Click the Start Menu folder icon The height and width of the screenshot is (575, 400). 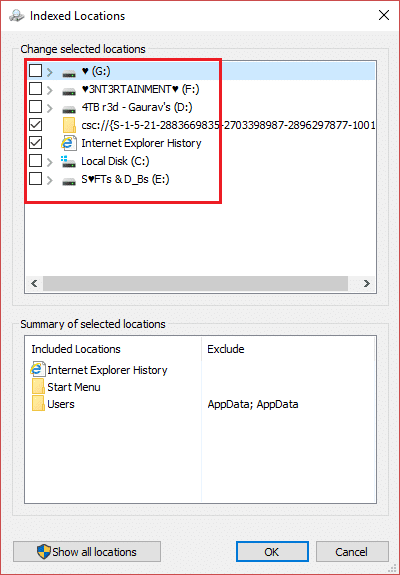tap(38, 387)
